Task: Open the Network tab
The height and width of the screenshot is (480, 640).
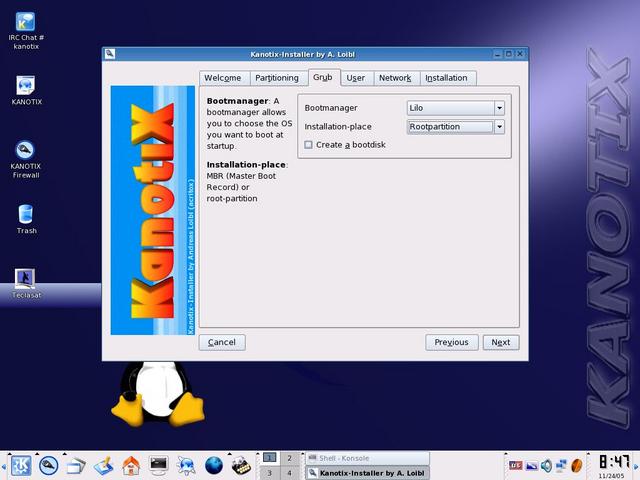Action: pos(395,78)
